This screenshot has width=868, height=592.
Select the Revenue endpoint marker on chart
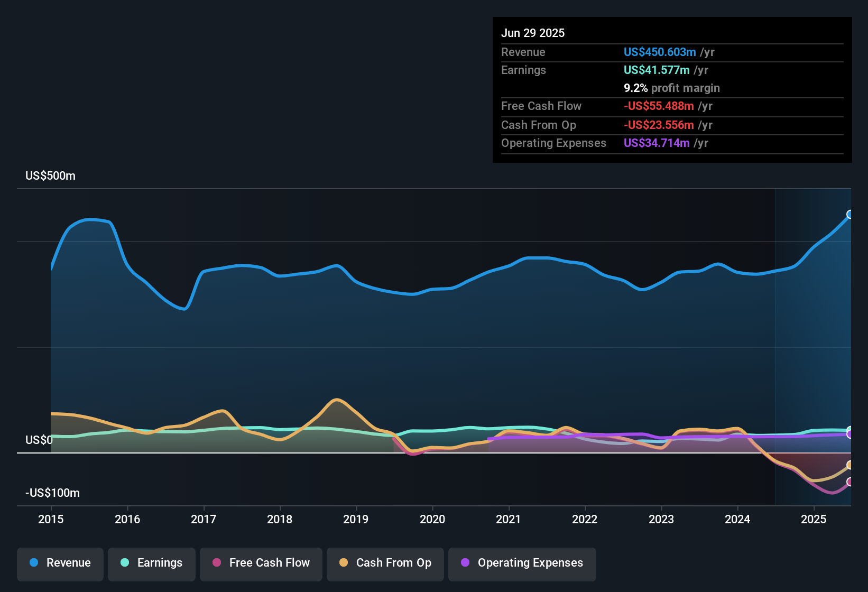coord(850,214)
